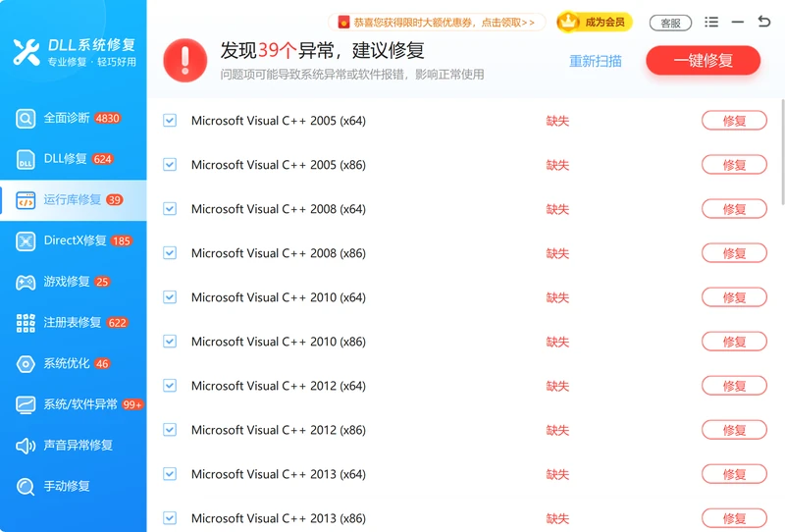
Task: Click the 4830 badge next to 全面诊断
Action: click(x=108, y=118)
